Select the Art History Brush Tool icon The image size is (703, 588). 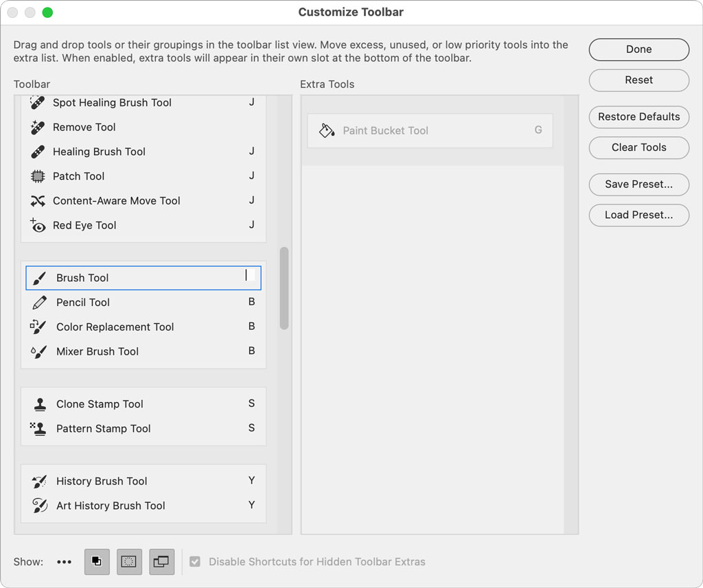(x=38, y=506)
